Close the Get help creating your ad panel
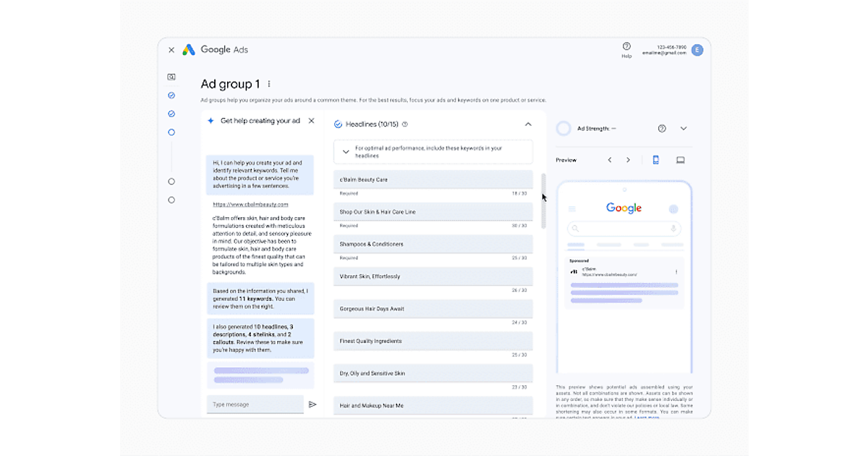Viewport: 868px width, 456px height. coord(312,121)
